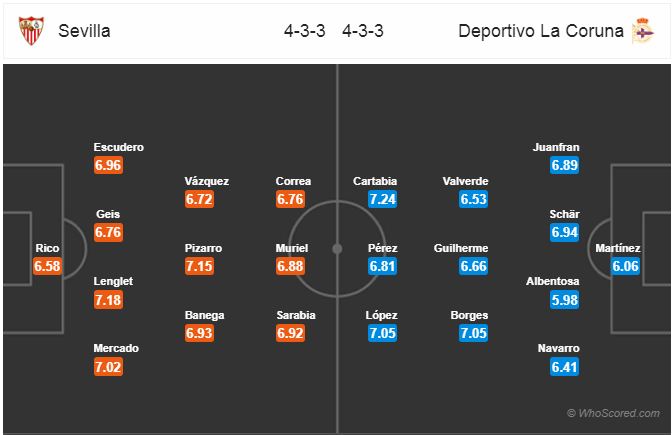
Task: Open the Deportivo La Coruna team link
Action: (x=541, y=31)
